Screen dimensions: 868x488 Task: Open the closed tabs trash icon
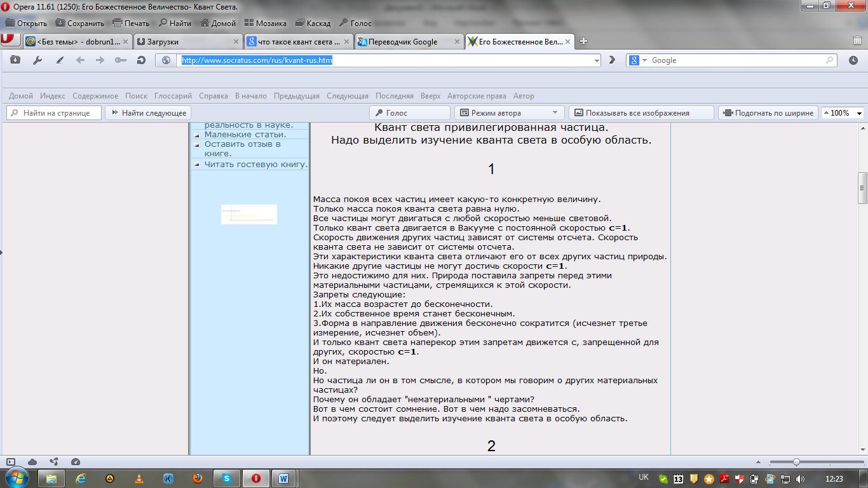[857, 41]
